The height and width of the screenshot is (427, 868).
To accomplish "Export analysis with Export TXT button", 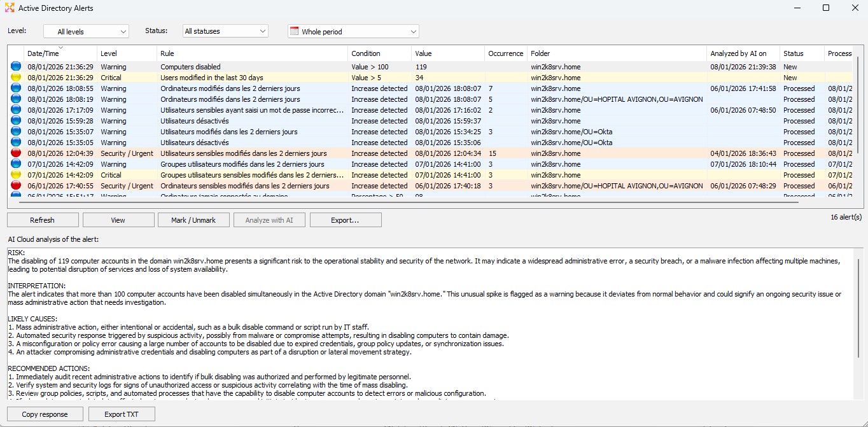I will tap(122, 414).
